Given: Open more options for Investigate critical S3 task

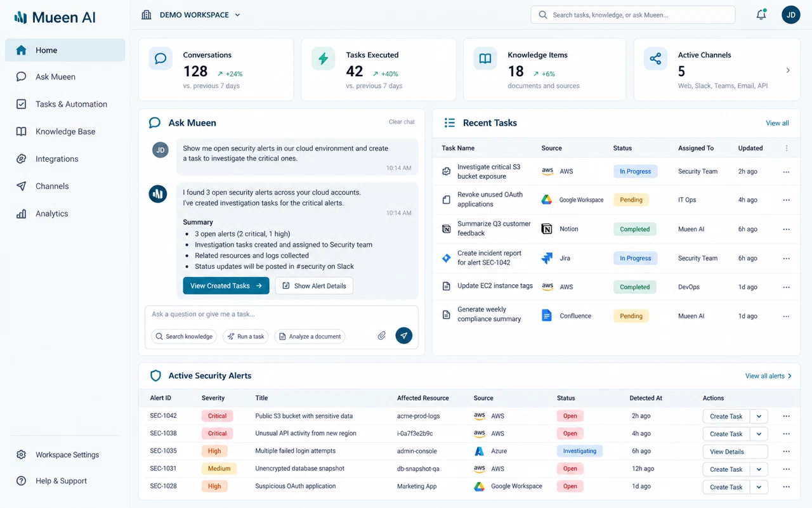Looking at the screenshot, I should pyautogui.click(x=786, y=172).
